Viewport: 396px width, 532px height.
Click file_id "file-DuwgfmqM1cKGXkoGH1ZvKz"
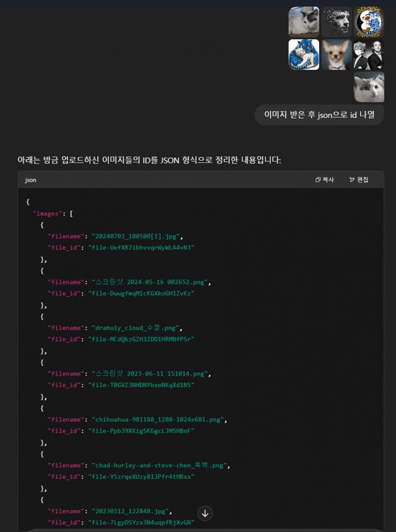(141, 293)
